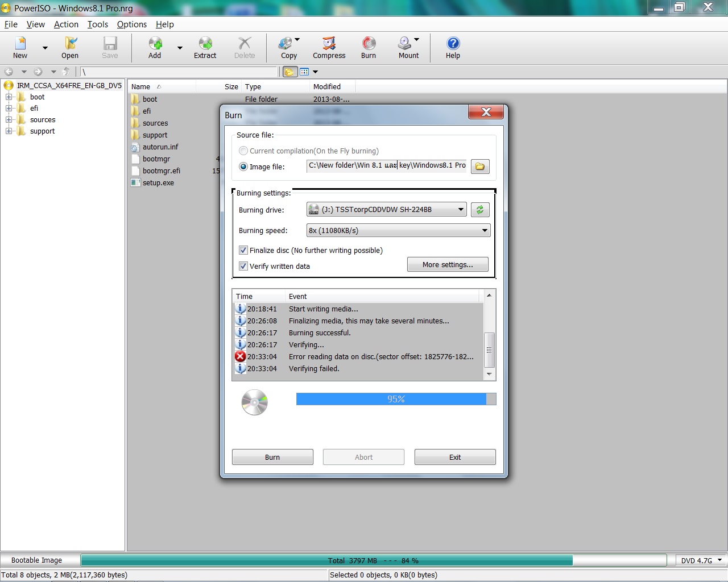728x582 pixels.
Task: Select the boot folder in file list
Action: tap(150, 99)
